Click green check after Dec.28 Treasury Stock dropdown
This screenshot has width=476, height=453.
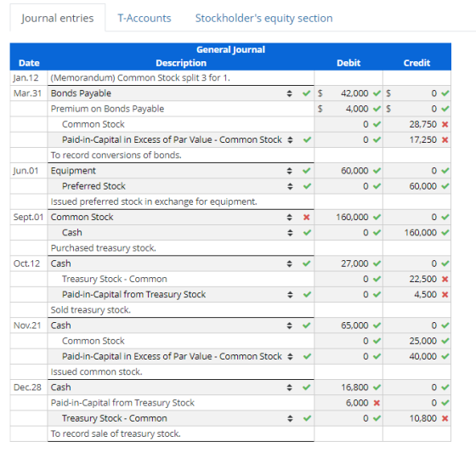(307, 418)
